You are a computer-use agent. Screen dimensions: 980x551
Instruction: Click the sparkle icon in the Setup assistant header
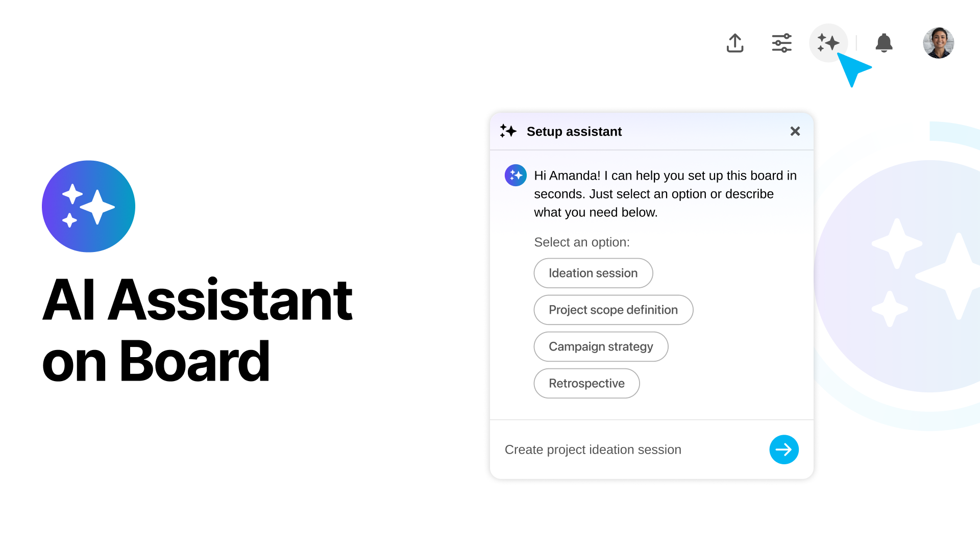(508, 131)
